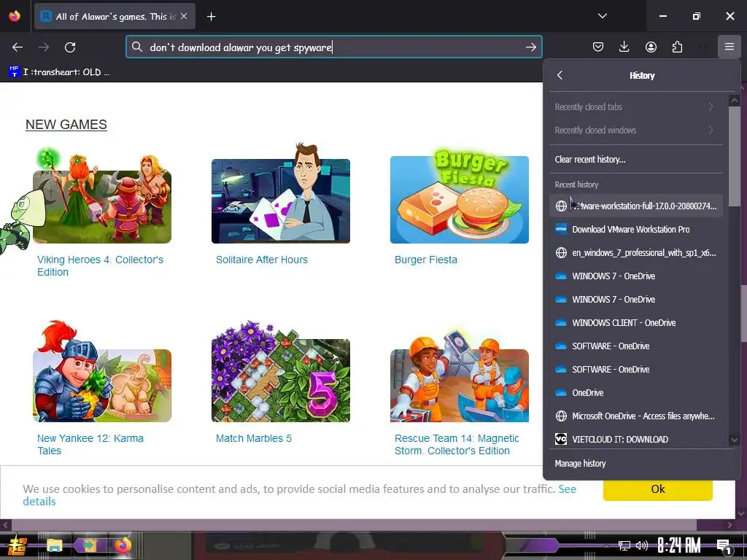Click the history panel scroll down arrow
747x560 pixels.
(x=734, y=440)
